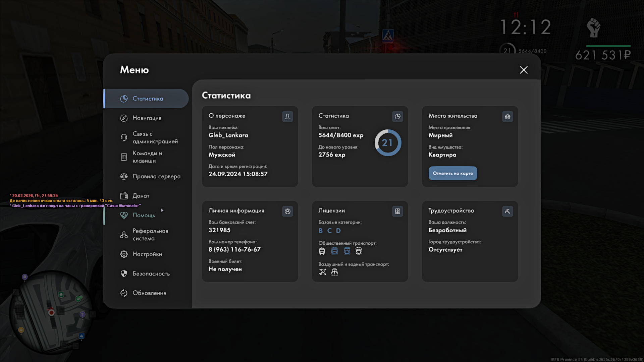Open Правила сервера section

[156, 176]
